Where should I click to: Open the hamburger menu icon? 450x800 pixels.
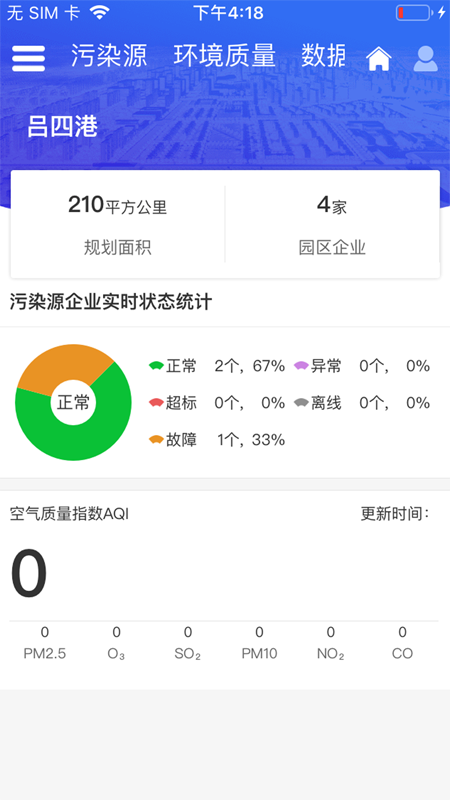(x=29, y=58)
